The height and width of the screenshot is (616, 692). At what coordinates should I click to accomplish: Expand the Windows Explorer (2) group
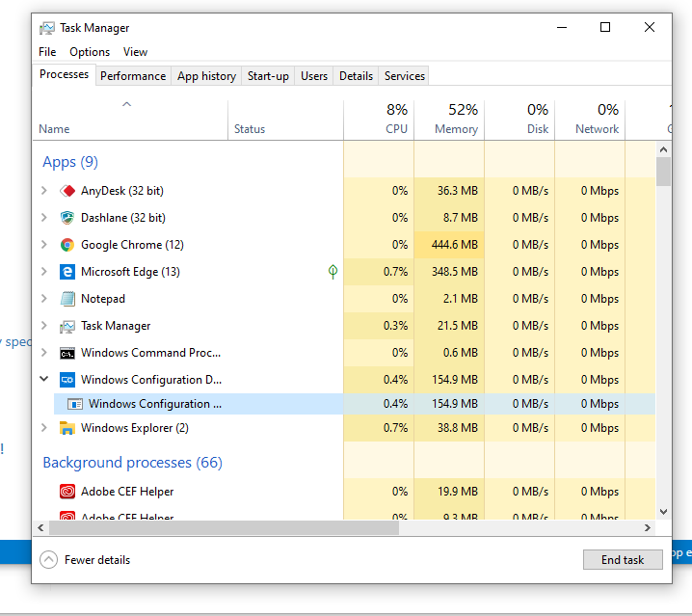tap(44, 428)
